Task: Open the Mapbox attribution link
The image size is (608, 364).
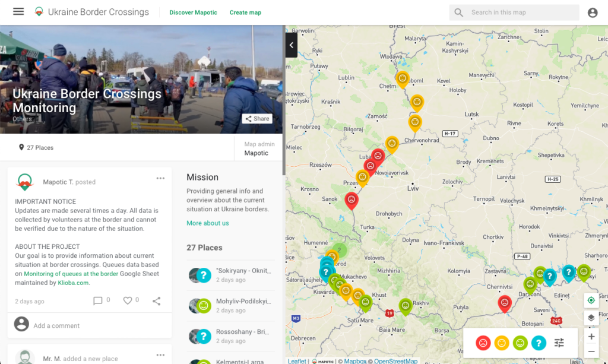Action: point(355,361)
